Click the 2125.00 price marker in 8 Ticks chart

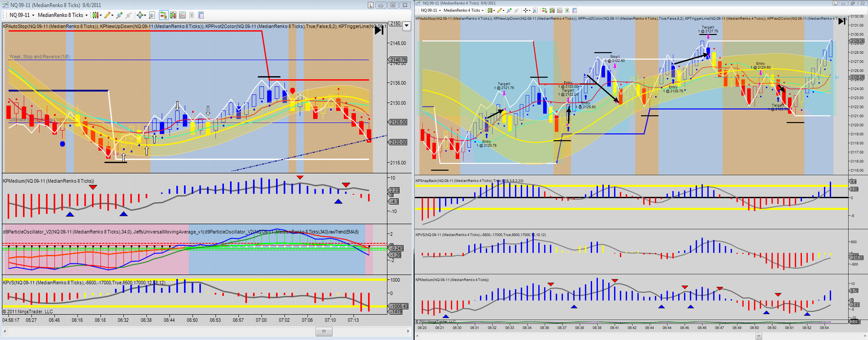(x=398, y=122)
